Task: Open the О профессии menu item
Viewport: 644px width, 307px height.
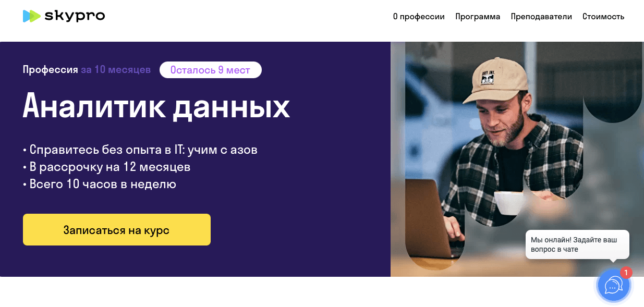Action: [x=419, y=17]
